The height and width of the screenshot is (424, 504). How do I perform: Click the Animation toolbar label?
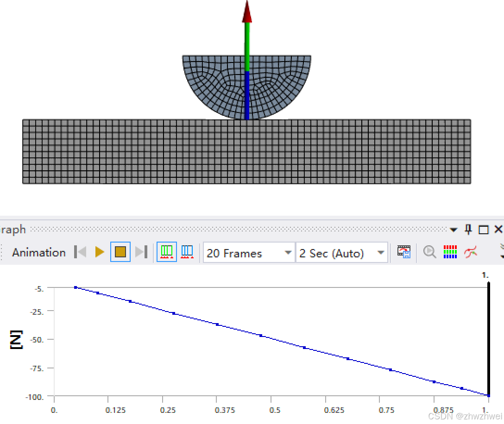[x=38, y=252]
